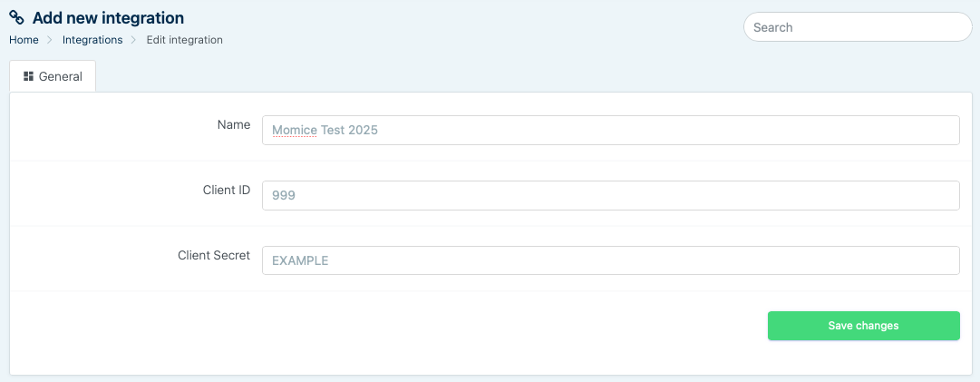Viewport: 980px width, 382px height.
Task: Click the Client Secret field label
Action: 214,256
